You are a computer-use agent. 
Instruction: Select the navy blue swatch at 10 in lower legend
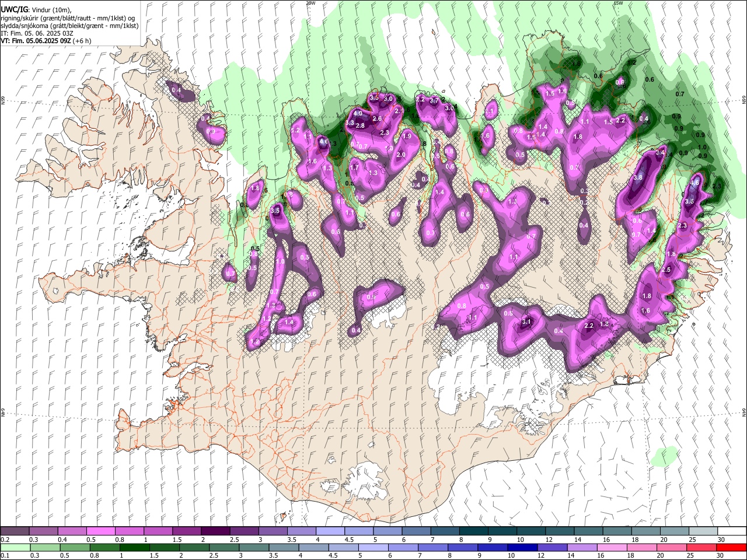[x=522, y=547]
